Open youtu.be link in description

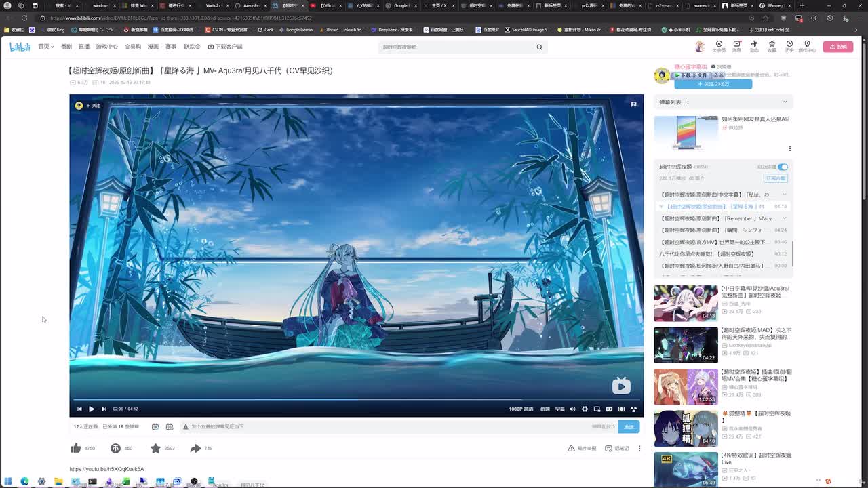[106, 469]
